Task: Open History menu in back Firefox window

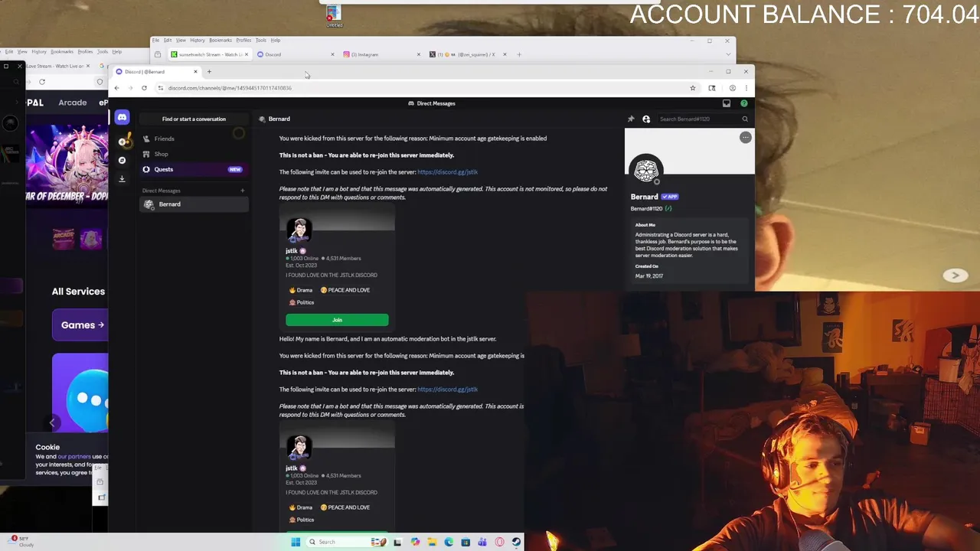Action: coord(198,40)
